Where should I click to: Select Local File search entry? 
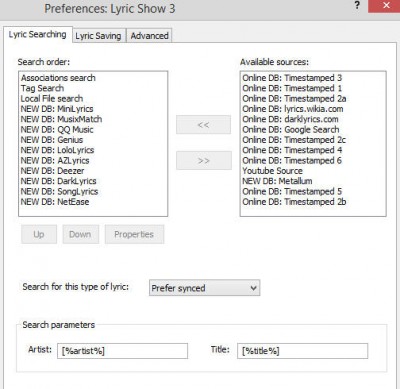tap(52, 98)
